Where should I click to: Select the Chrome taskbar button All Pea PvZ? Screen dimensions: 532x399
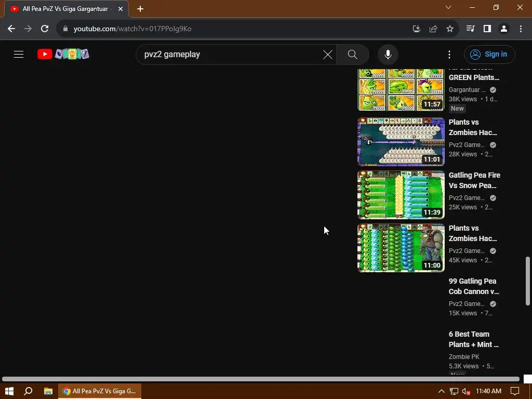(x=100, y=391)
